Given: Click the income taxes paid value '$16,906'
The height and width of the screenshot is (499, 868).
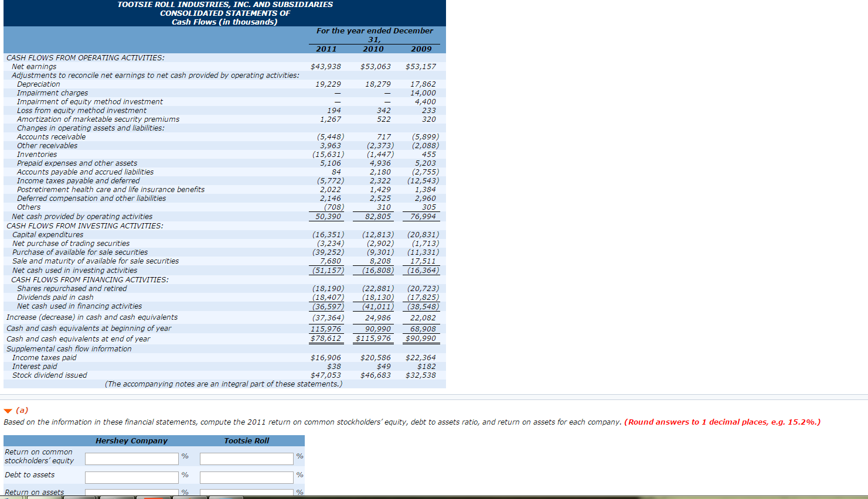Looking at the screenshot, I should 325,357.
